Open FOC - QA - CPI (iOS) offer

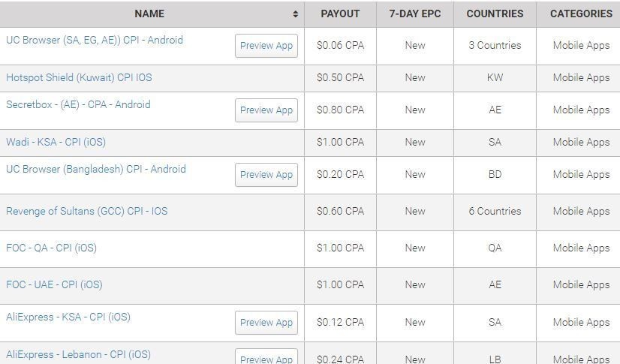(51, 248)
